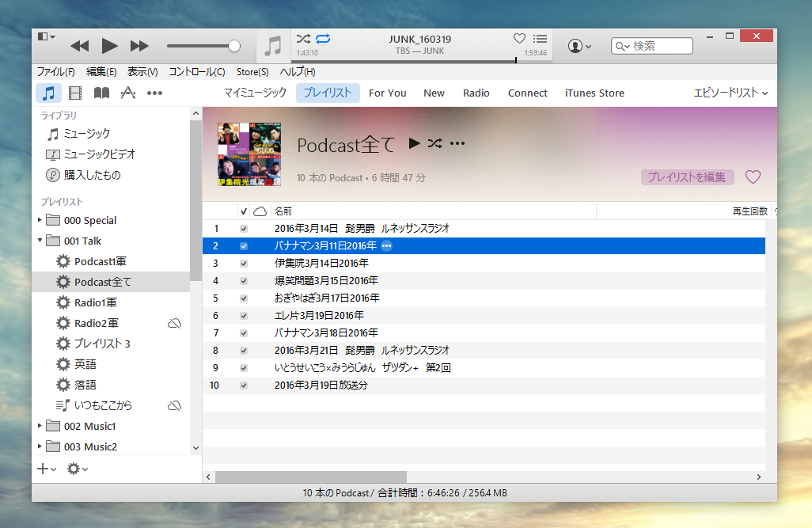The width and height of the screenshot is (812, 528).
Task: Uncheck the 2016年3月14日 髭男爵 row checkbox
Action: click(244, 229)
